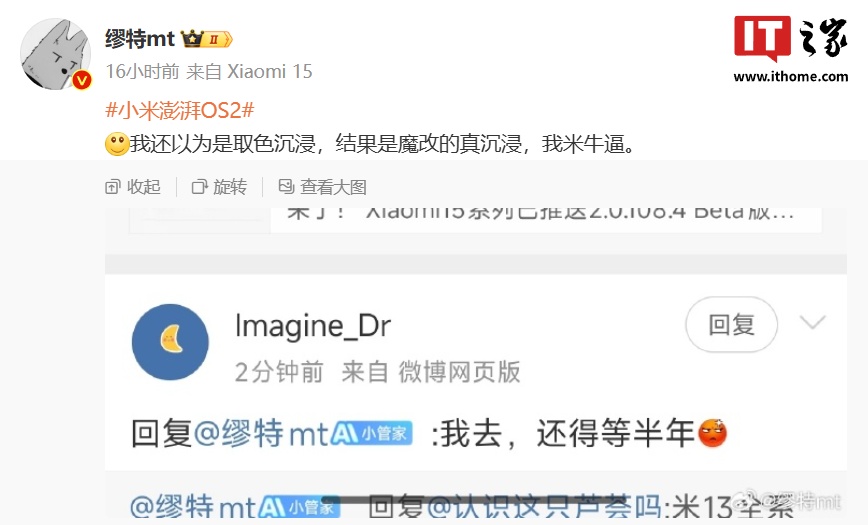The height and width of the screenshot is (525, 868).
Task: Expand the chevron next to 回复 button
Action: [813, 322]
